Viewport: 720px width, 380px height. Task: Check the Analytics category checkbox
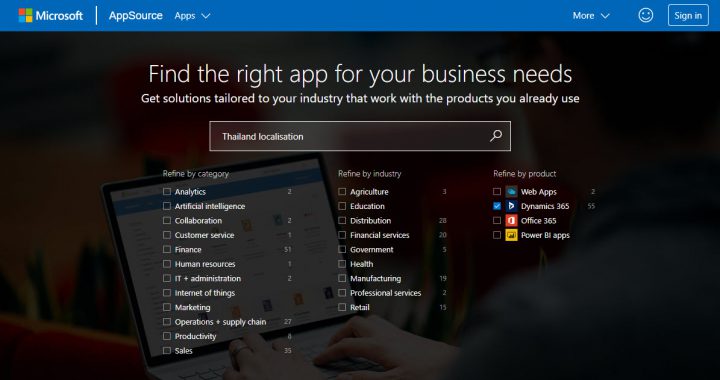(167, 191)
